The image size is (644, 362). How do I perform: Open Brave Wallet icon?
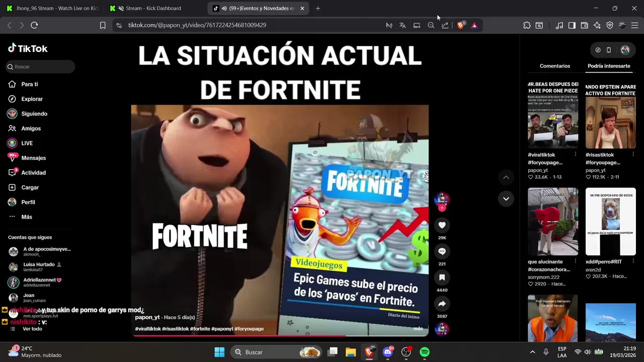pyautogui.click(x=584, y=25)
